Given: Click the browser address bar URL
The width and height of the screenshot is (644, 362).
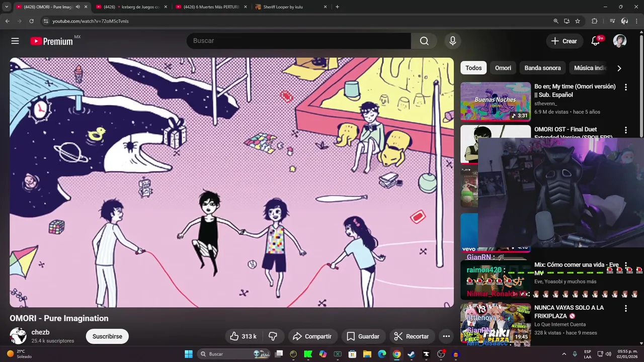Looking at the screenshot, I should pos(91,21).
